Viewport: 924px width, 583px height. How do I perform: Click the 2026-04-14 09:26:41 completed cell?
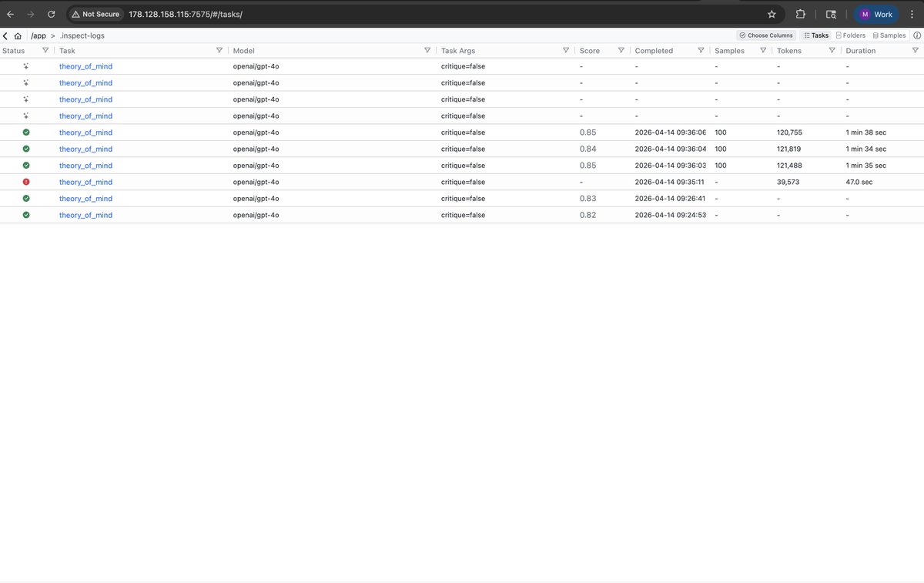(x=671, y=199)
